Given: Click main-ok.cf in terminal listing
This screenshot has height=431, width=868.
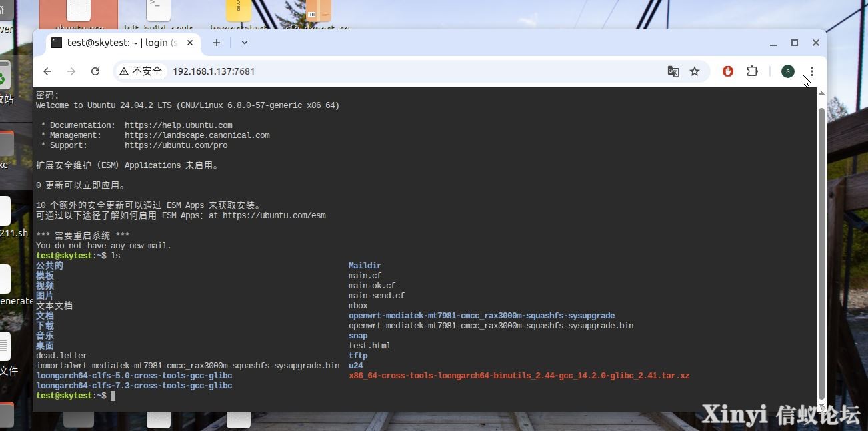Looking at the screenshot, I should point(372,286).
